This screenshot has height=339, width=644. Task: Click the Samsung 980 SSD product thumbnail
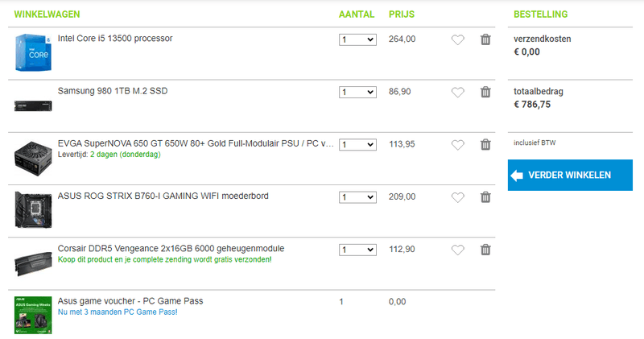(x=33, y=105)
